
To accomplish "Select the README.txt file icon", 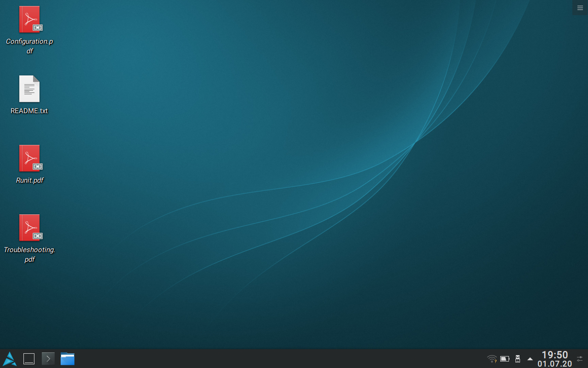I will (29, 89).
